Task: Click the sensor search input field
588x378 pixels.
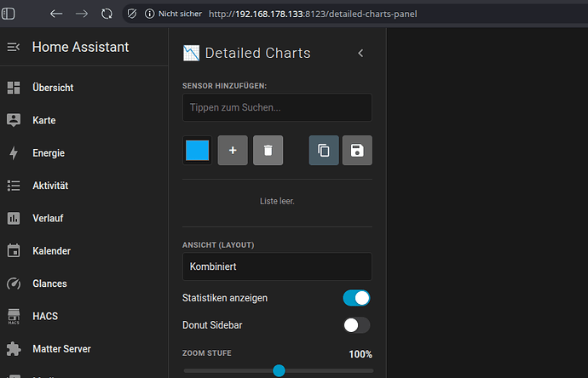Action: (x=277, y=107)
